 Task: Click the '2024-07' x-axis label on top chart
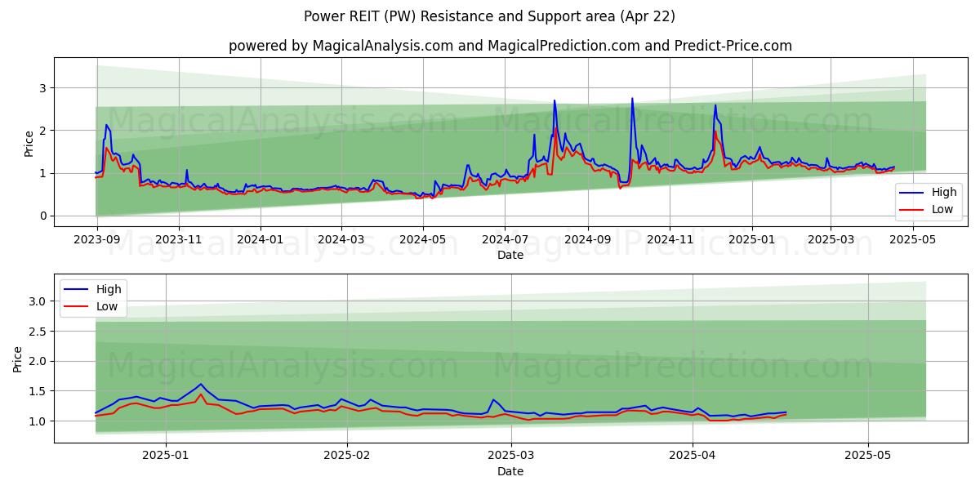point(505,240)
